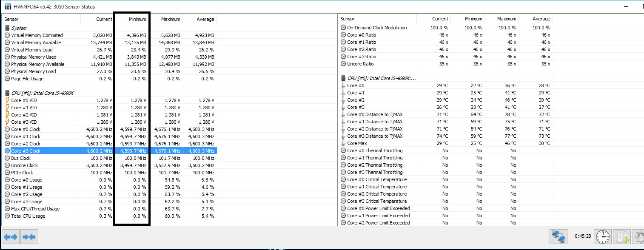
Task: Click the shrink columns inward-arrows button
Action: [x=29, y=236]
